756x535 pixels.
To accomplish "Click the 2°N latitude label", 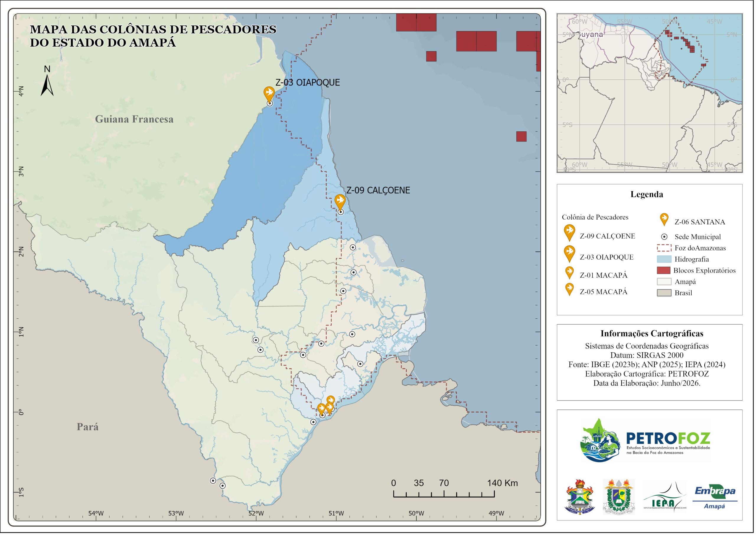I will pos(21,252).
